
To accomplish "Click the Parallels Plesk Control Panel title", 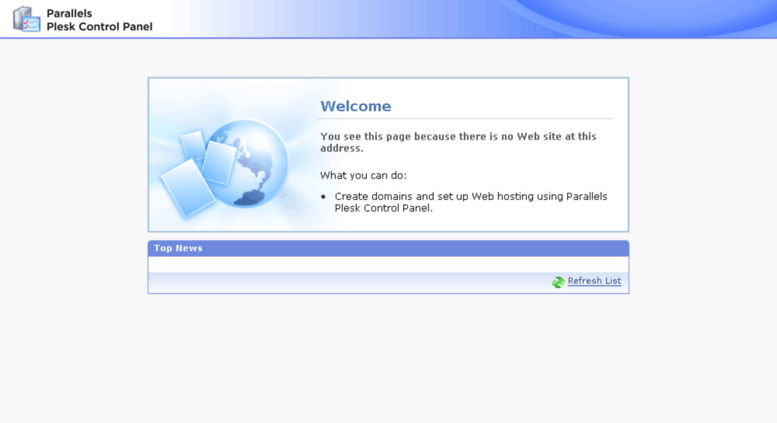I will 100,20.
